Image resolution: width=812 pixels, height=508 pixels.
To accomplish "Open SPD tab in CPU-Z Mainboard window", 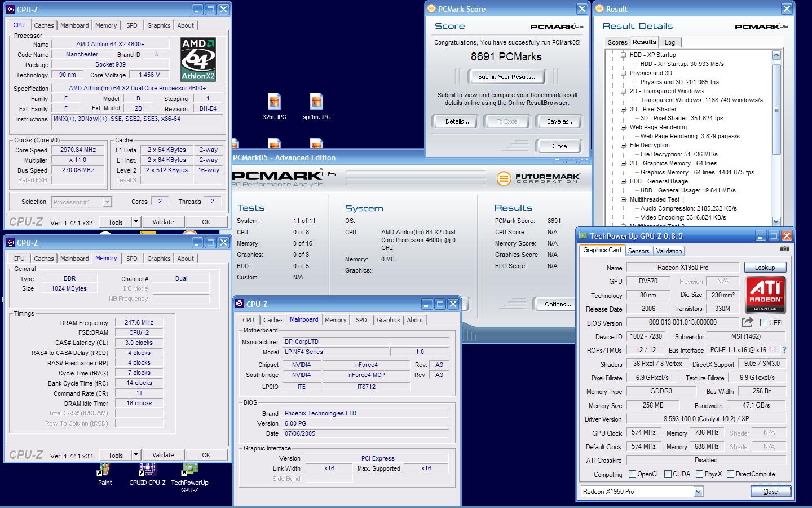I will click(x=361, y=320).
